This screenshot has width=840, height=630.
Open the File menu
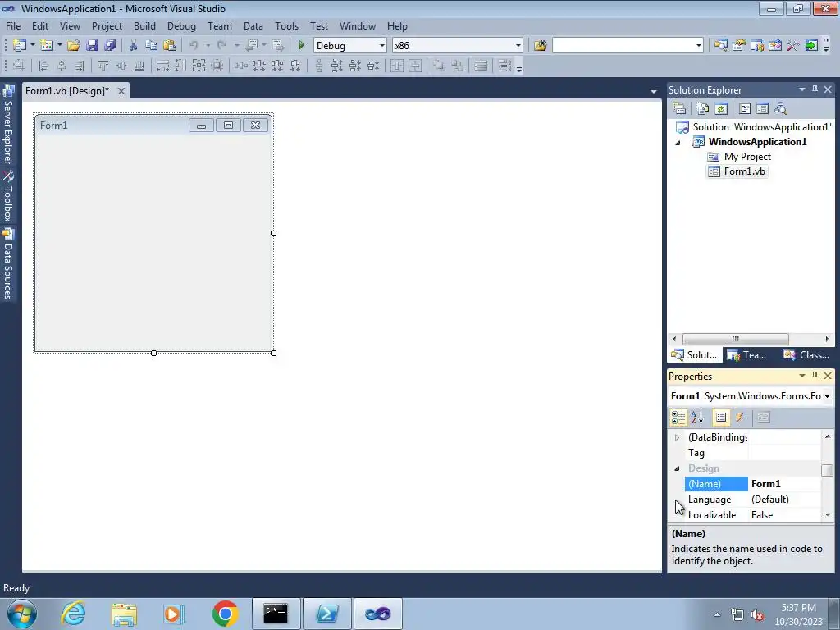[13, 25]
